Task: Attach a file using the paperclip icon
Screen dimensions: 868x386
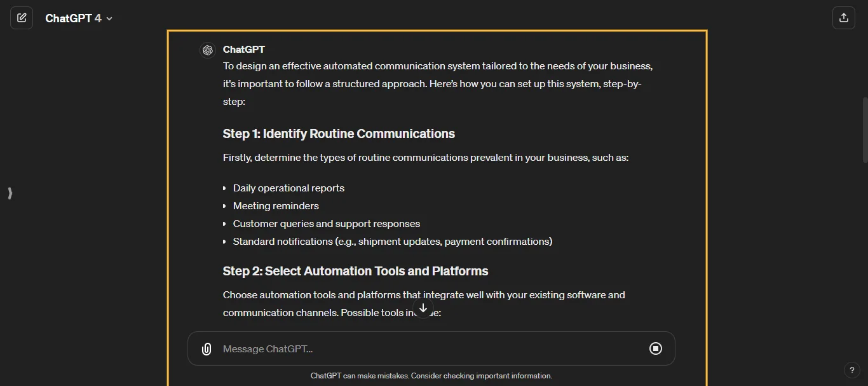Action: coord(206,348)
